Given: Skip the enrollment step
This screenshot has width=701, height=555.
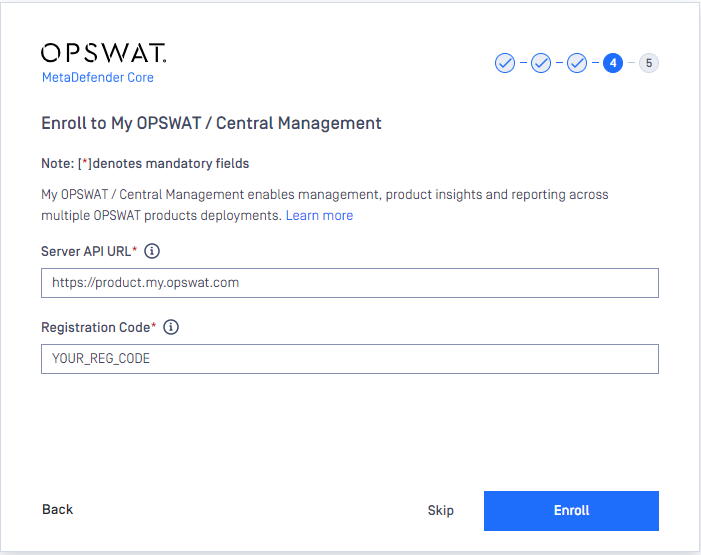Looking at the screenshot, I should (440, 510).
